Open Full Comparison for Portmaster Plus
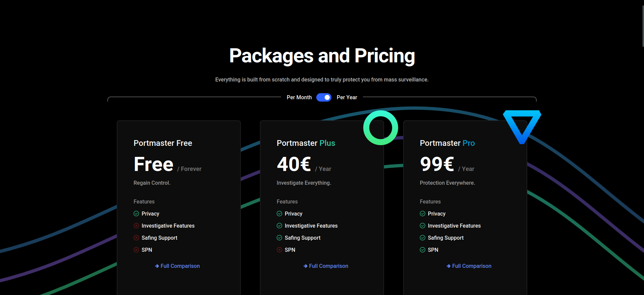644x295 pixels. tap(328, 266)
